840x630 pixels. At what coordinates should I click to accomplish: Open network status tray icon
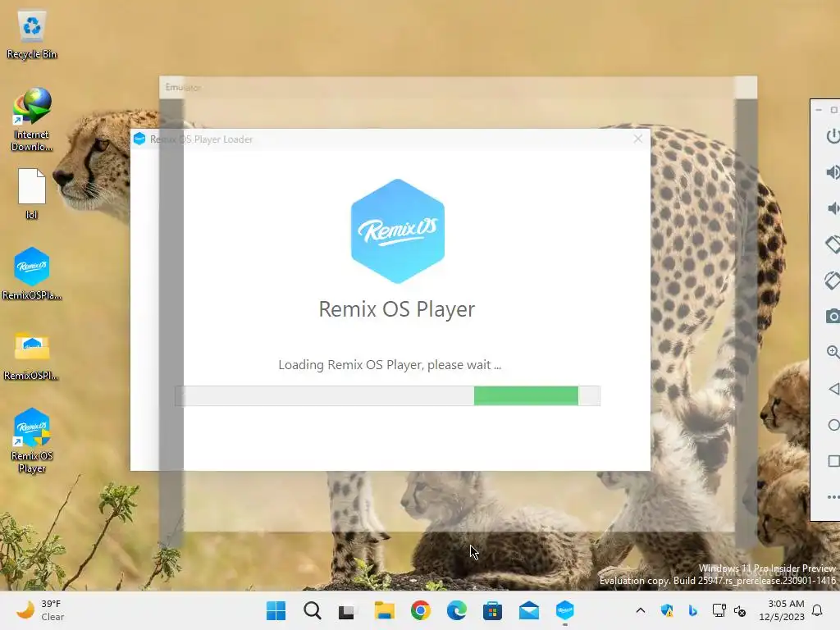[x=719, y=610]
